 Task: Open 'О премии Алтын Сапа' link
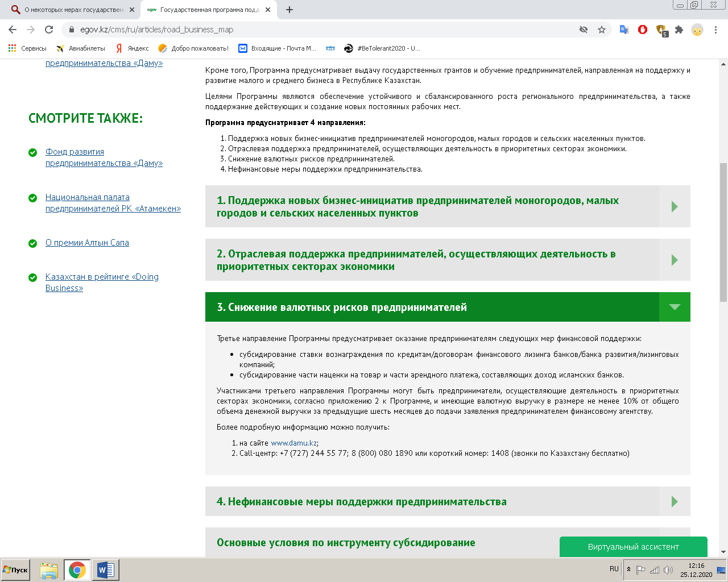pyautogui.click(x=87, y=243)
